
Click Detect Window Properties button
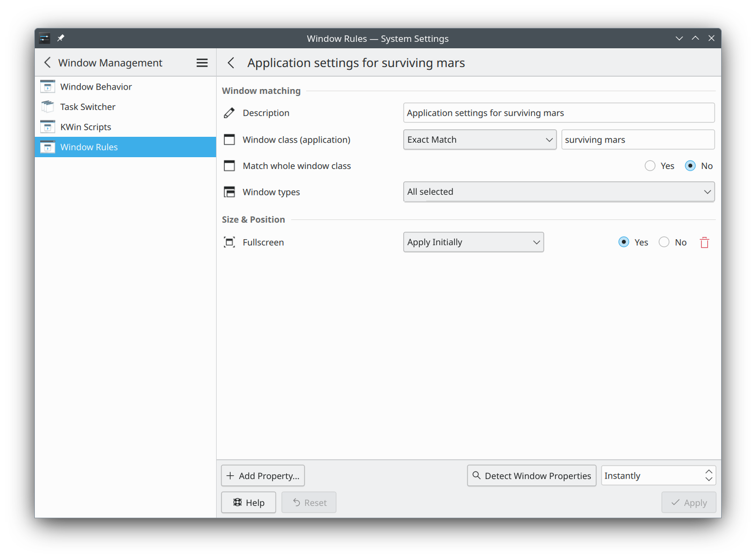point(531,475)
